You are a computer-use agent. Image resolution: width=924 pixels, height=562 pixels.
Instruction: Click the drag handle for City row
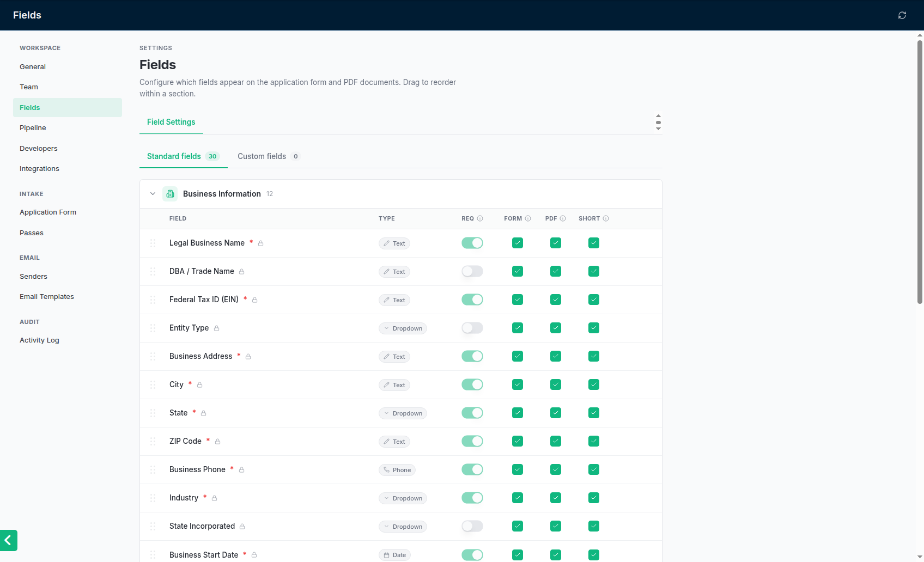153,384
